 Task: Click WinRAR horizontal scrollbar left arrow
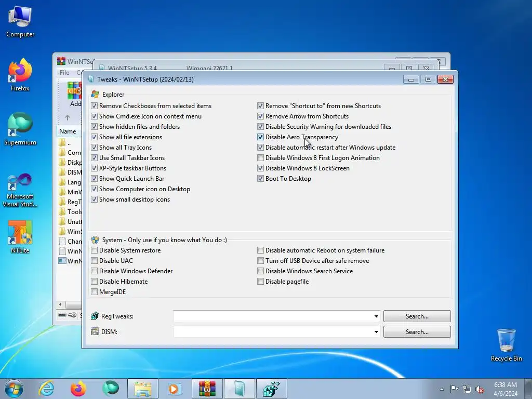pos(60,304)
